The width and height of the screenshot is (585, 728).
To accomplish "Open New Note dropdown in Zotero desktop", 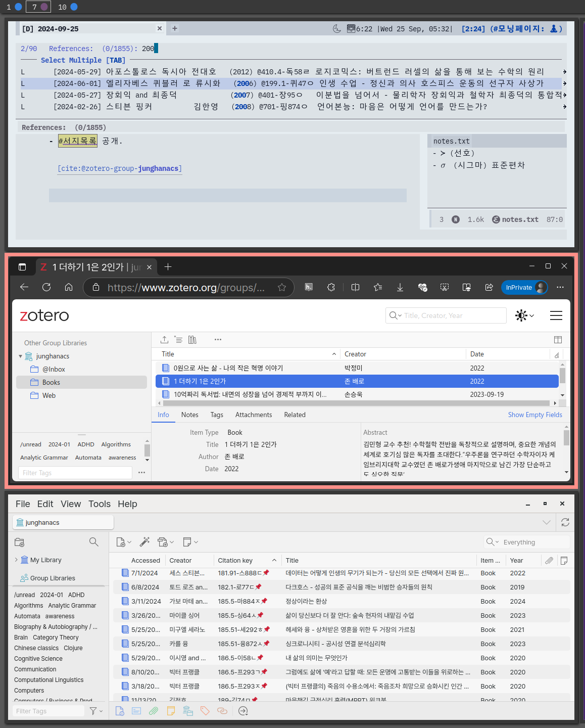I will 190,542.
